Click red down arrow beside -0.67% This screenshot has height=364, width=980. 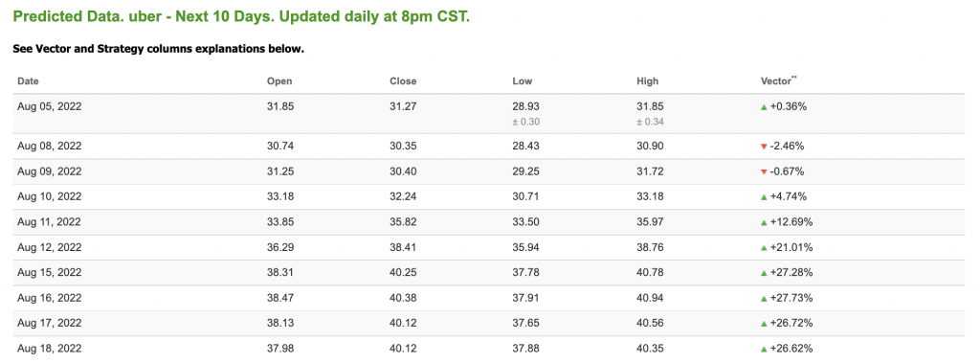tap(764, 172)
